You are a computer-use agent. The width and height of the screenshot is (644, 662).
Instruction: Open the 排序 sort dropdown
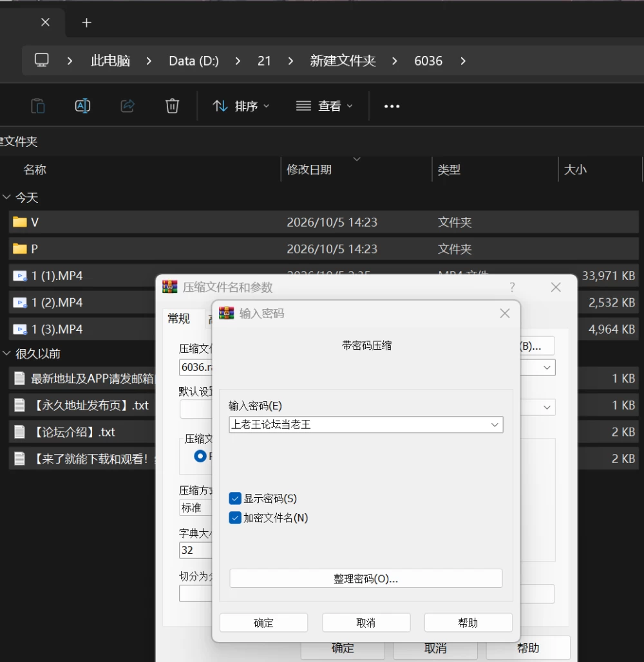pyautogui.click(x=241, y=106)
